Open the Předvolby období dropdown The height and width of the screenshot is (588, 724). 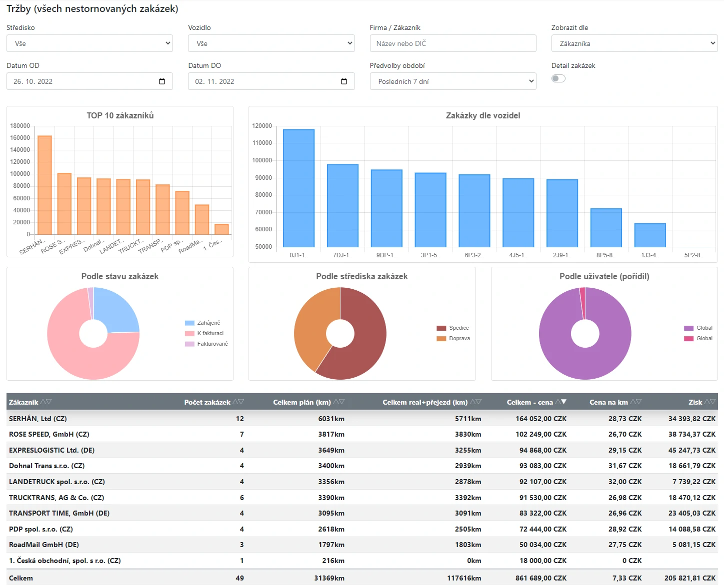click(x=453, y=81)
